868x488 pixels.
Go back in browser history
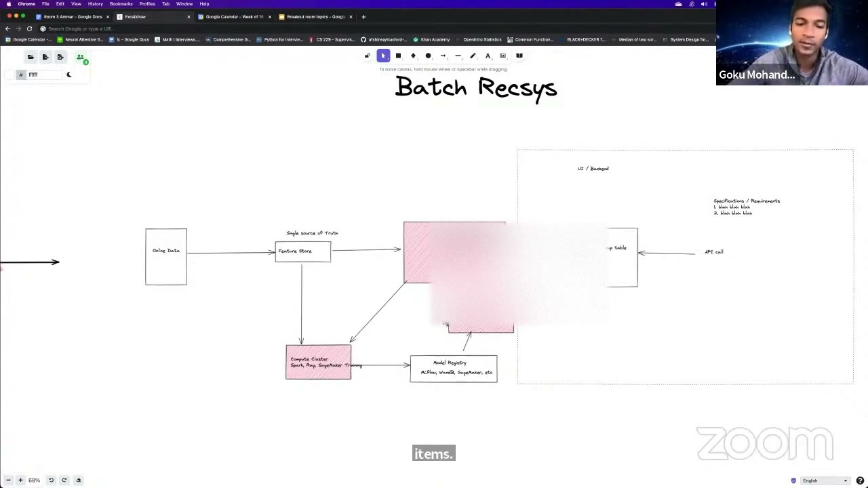coord(7,28)
